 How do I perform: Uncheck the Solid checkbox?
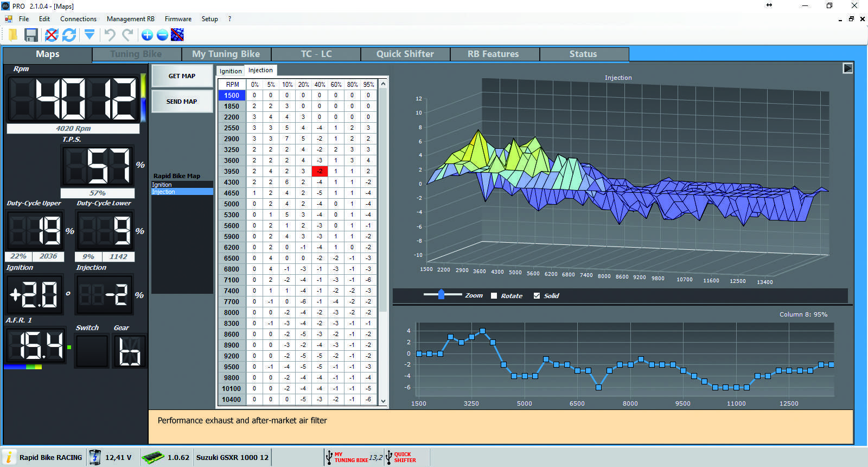[x=537, y=296]
